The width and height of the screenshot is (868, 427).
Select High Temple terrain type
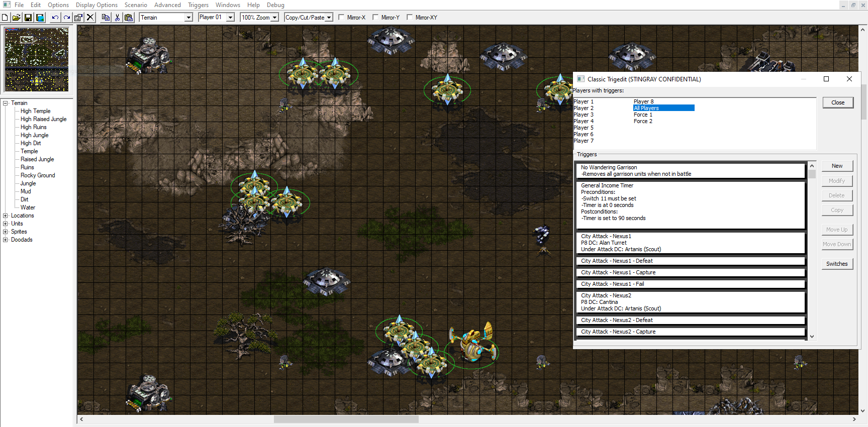coord(35,111)
